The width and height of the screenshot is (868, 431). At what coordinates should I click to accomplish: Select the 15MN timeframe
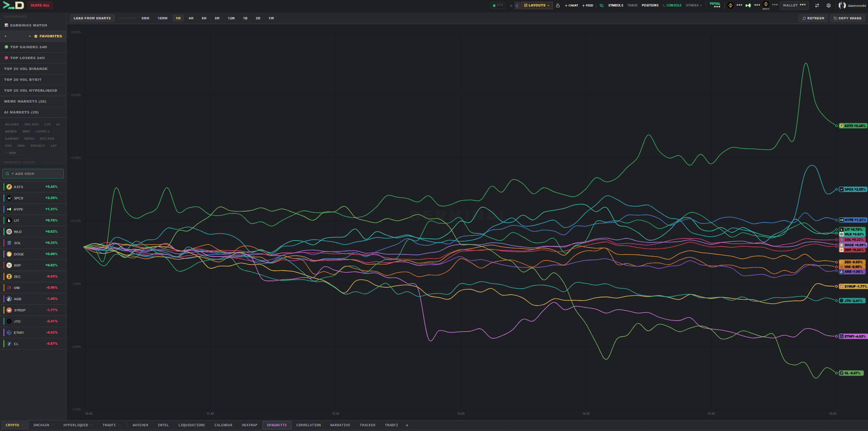point(163,18)
